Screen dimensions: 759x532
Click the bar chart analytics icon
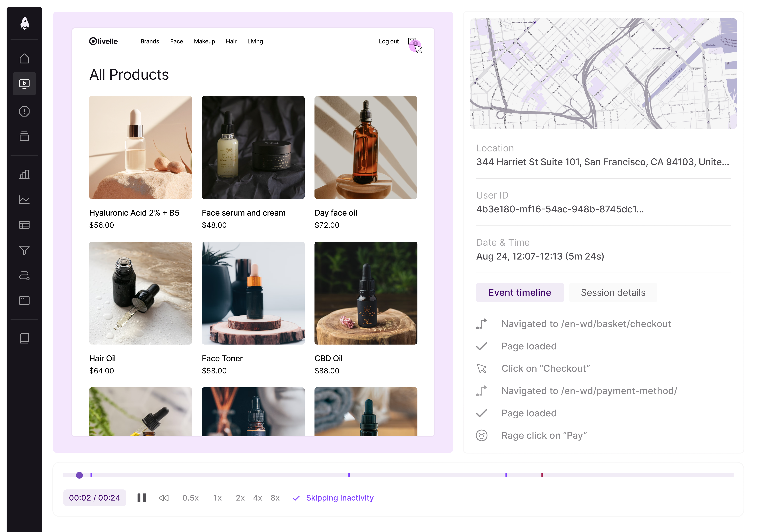tap(24, 174)
